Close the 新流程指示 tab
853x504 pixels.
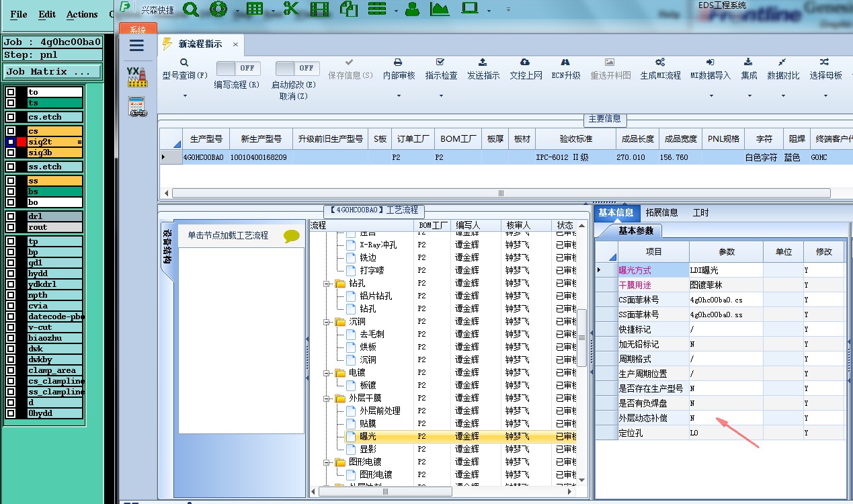235,44
